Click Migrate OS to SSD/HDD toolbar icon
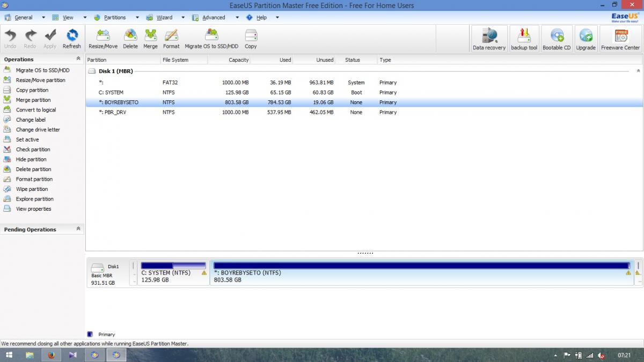The height and width of the screenshot is (362, 644). (x=211, y=39)
